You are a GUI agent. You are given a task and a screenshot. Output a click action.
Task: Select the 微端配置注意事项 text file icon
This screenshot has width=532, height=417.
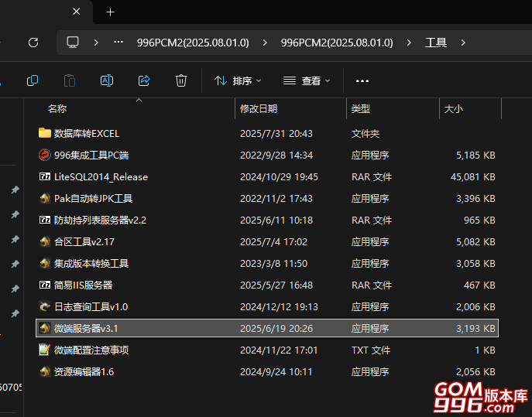pos(44,350)
